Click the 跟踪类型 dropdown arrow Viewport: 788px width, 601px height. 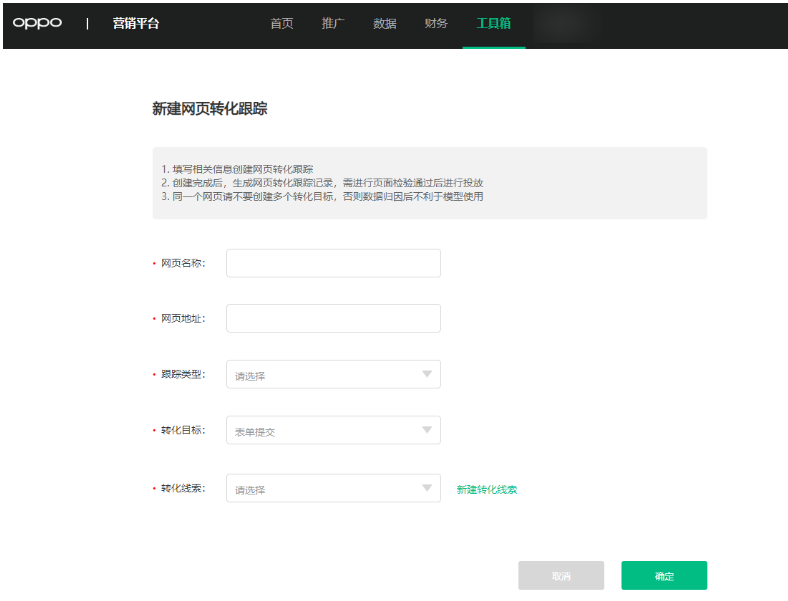click(x=427, y=374)
